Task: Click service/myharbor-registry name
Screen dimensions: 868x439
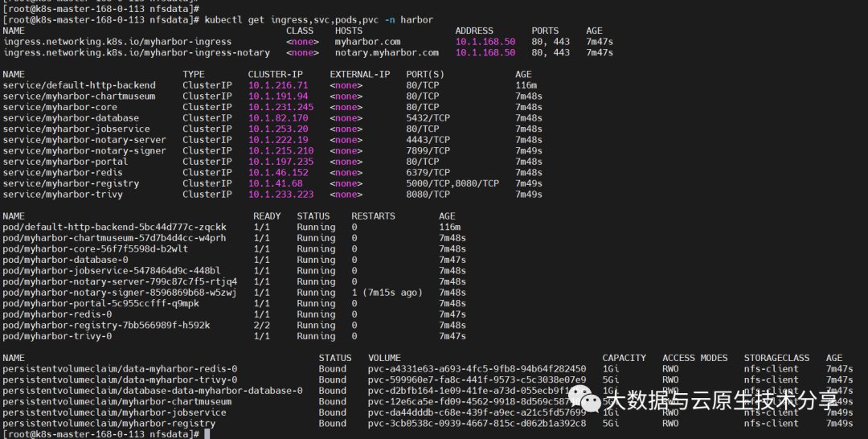Action: [x=71, y=183]
